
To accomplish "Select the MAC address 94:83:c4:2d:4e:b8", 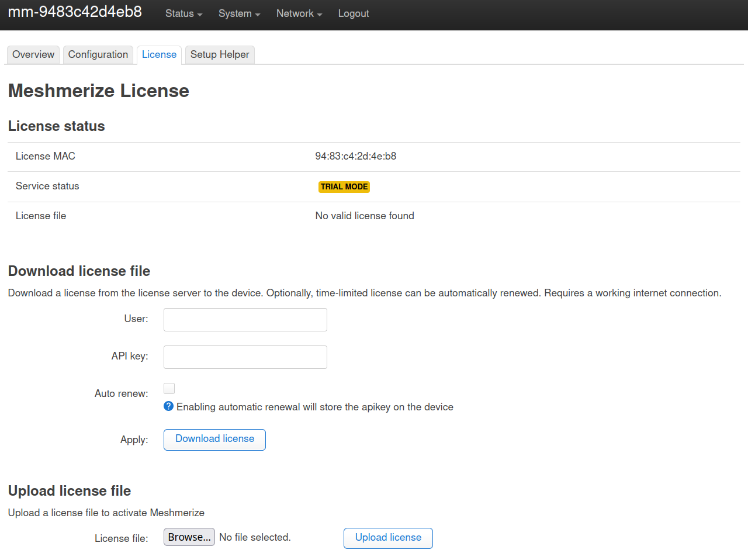I will pyautogui.click(x=356, y=156).
